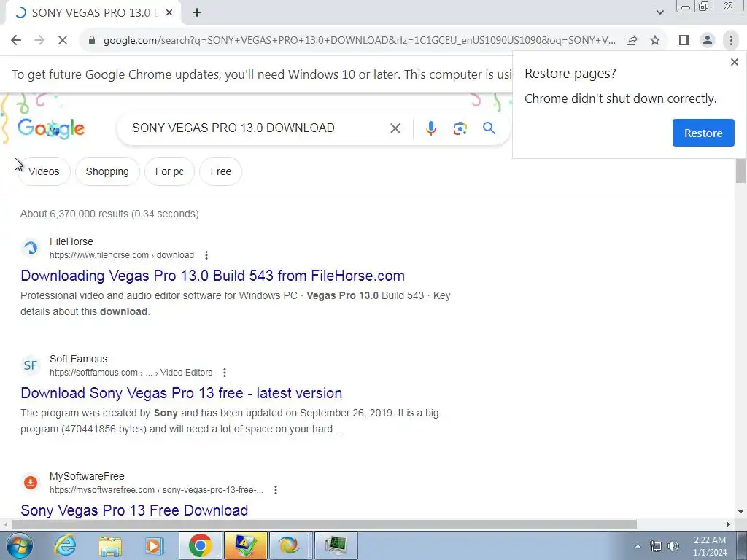Open the volume tray icon
The width and height of the screenshot is (747, 560).
pyautogui.click(x=673, y=547)
